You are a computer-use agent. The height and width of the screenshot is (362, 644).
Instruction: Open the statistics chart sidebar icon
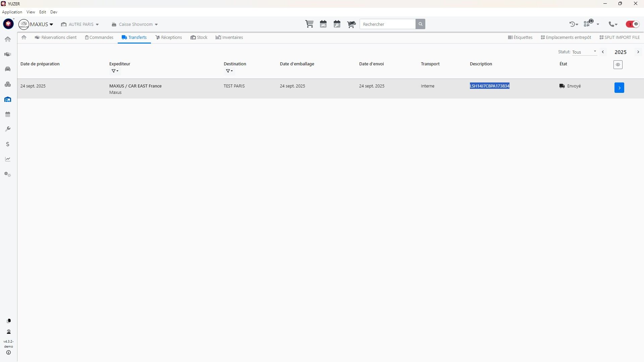click(x=8, y=159)
